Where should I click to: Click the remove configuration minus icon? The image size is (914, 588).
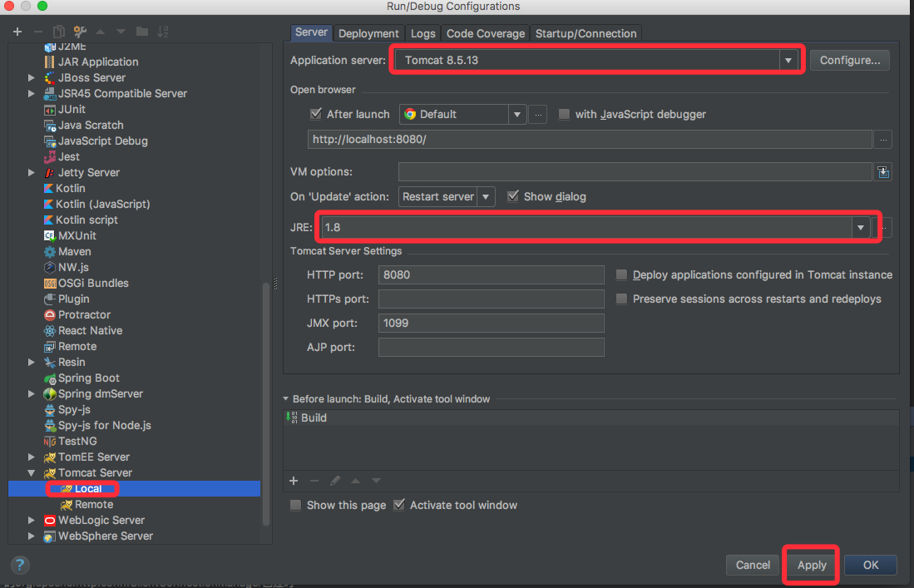[x=38, y=32]
